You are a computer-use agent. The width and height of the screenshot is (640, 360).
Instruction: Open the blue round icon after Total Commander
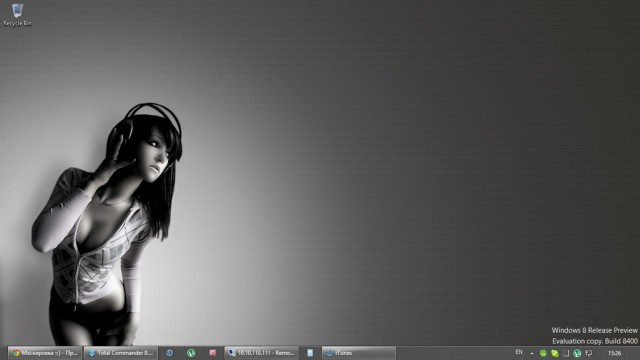point(169,353)
